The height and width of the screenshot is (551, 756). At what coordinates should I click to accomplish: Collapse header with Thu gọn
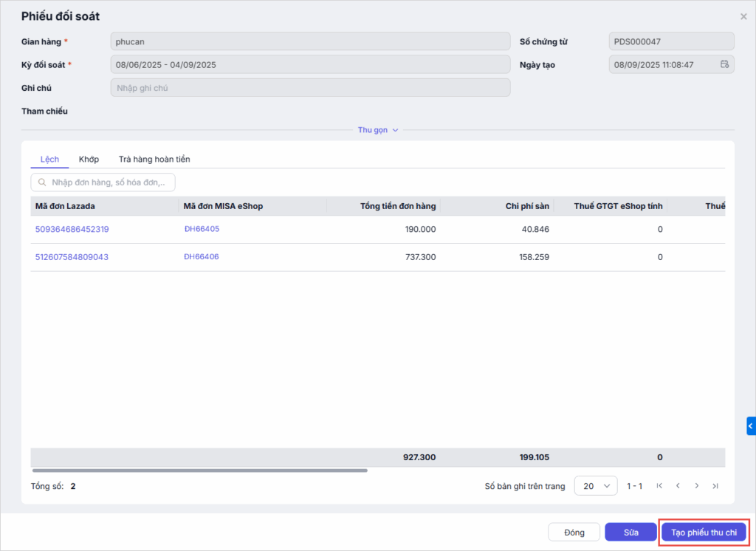tap(378, 130)
